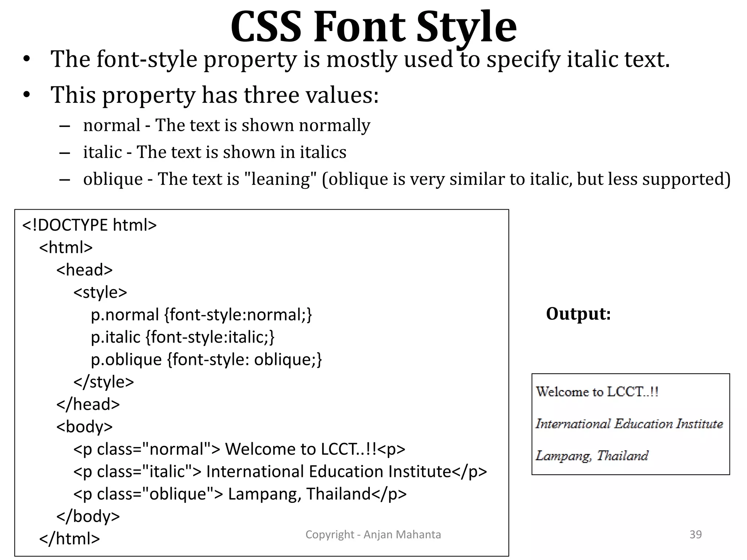The height and width of the screenshot is (560, 747).
Task: Click the bullet 'This property has three values:'
Action: [215, 95]
